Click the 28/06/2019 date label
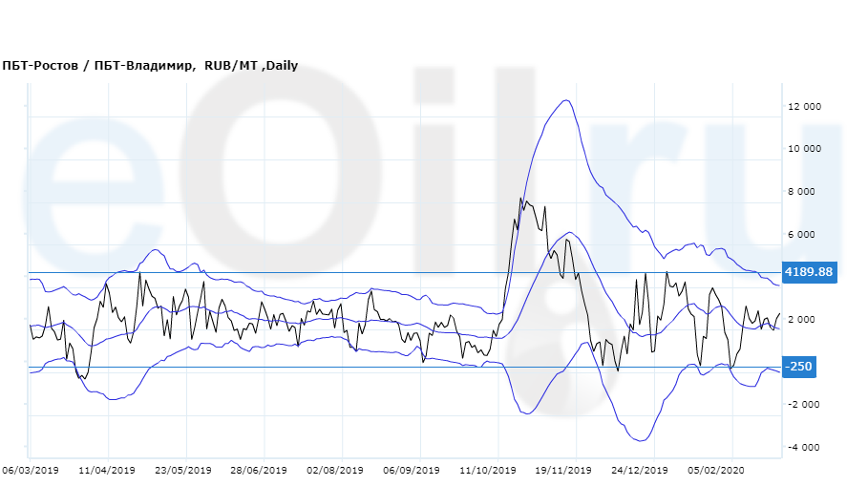Image resolution: width=868 pixels, height=486 pixels. point(259,470)
